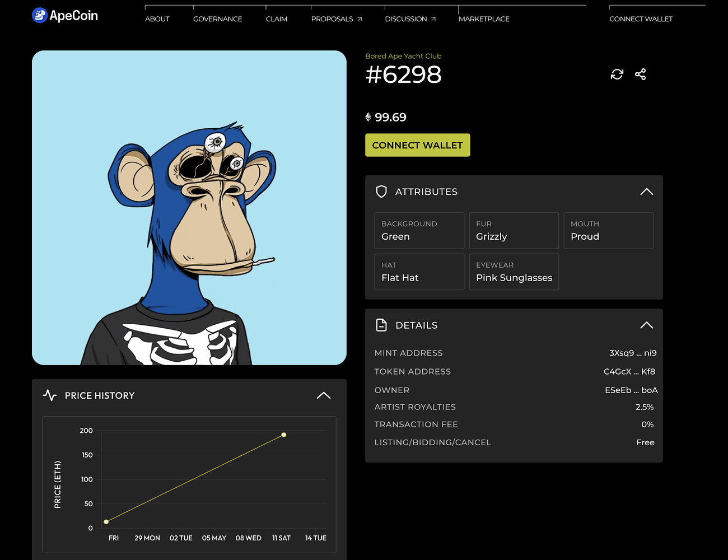Open the Governance menu item

click(x=217, y=19)
